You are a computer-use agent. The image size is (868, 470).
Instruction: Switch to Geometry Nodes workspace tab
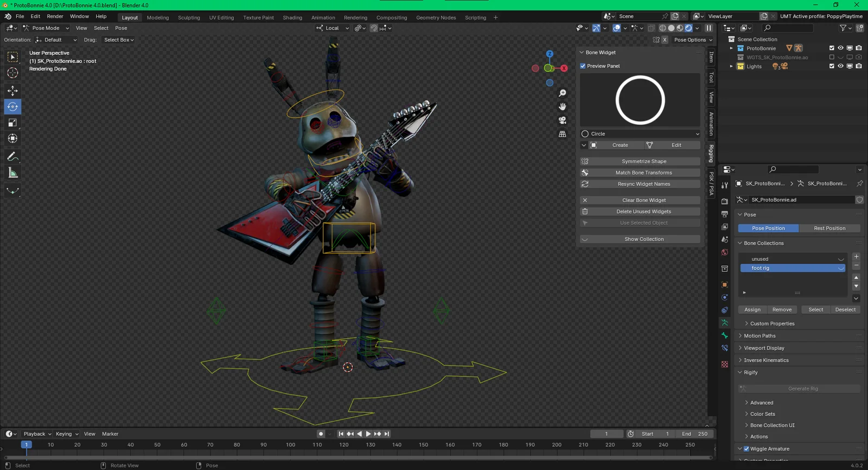(436, 18)
